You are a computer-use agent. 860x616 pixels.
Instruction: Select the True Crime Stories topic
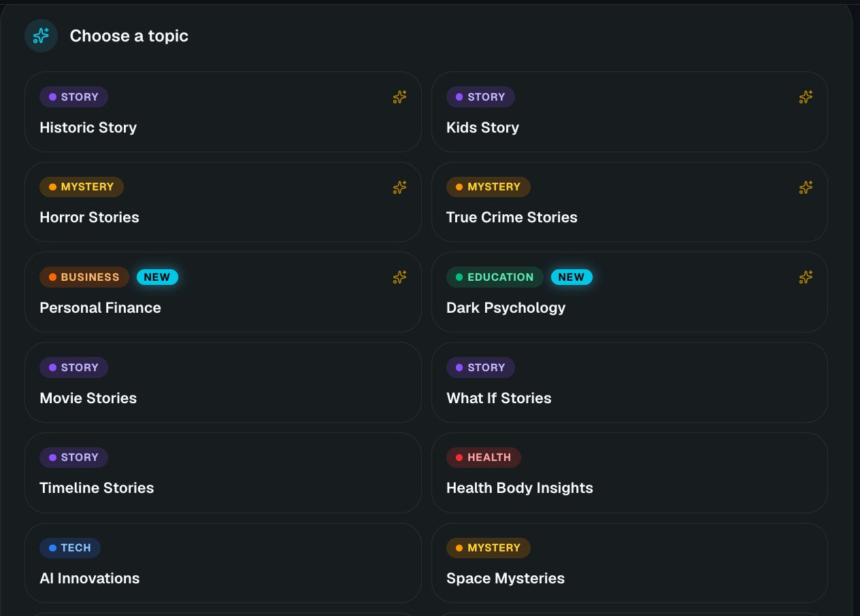(x=629, y=202)
